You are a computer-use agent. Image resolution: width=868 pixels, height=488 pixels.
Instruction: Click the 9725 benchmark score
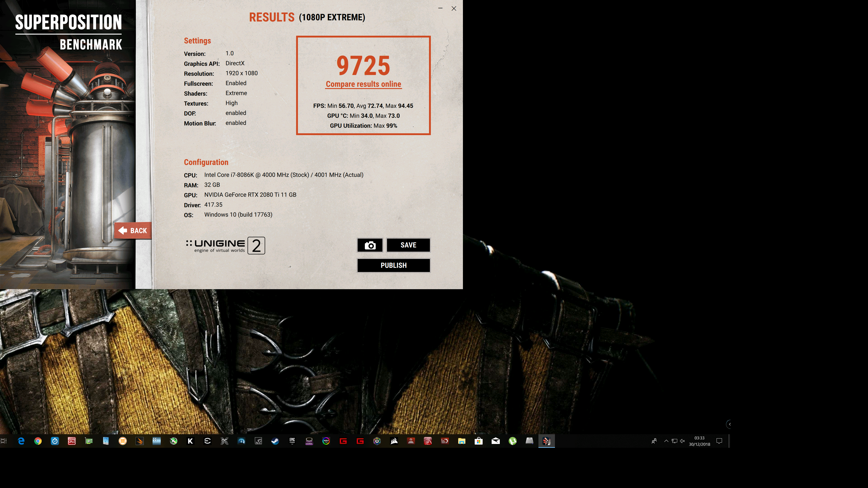click(363, 66)
